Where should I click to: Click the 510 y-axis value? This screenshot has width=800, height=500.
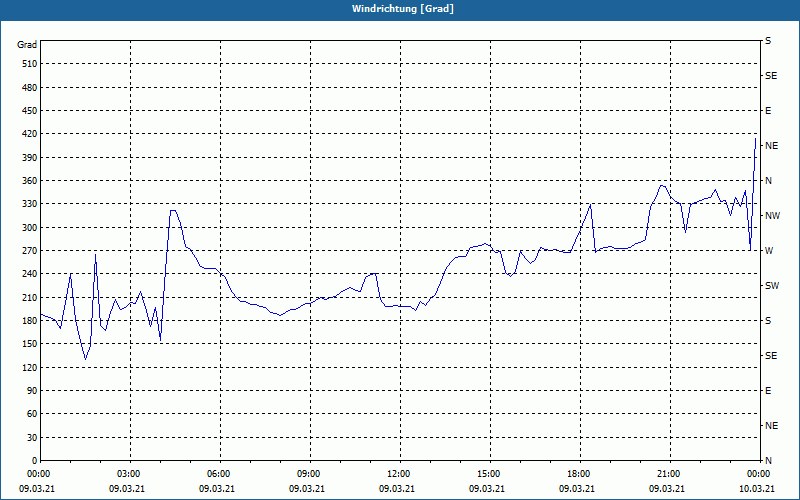tap(30, 64)
